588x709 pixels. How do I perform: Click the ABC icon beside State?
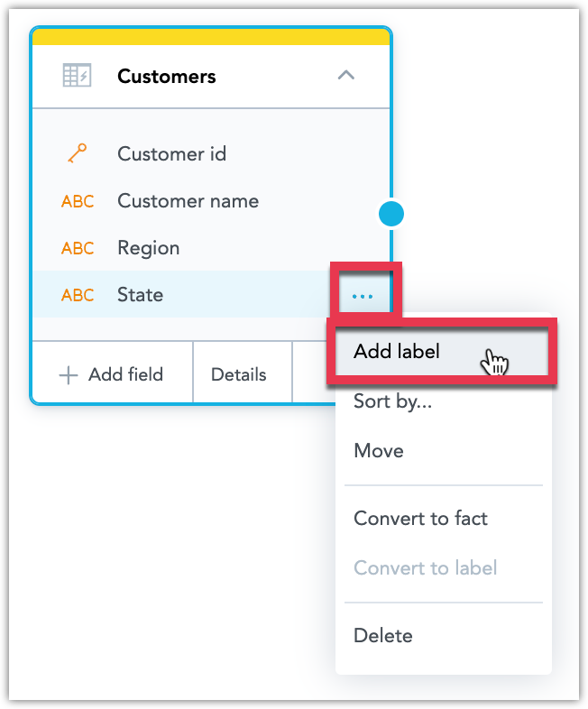pos(78,295)
